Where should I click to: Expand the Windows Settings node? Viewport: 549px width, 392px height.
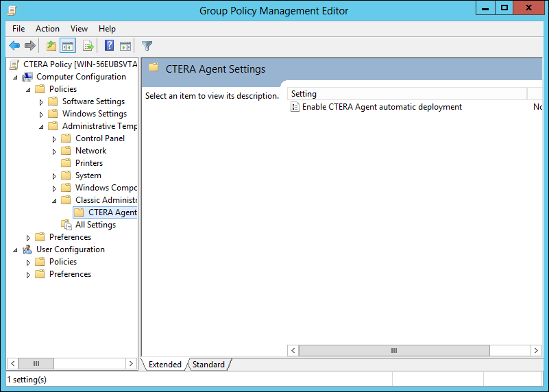41,114
